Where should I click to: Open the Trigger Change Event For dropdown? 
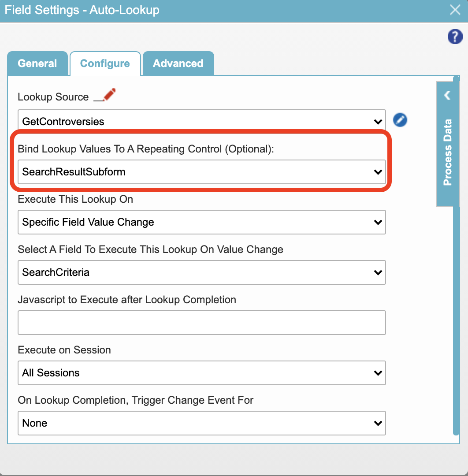tap(201, 423)
